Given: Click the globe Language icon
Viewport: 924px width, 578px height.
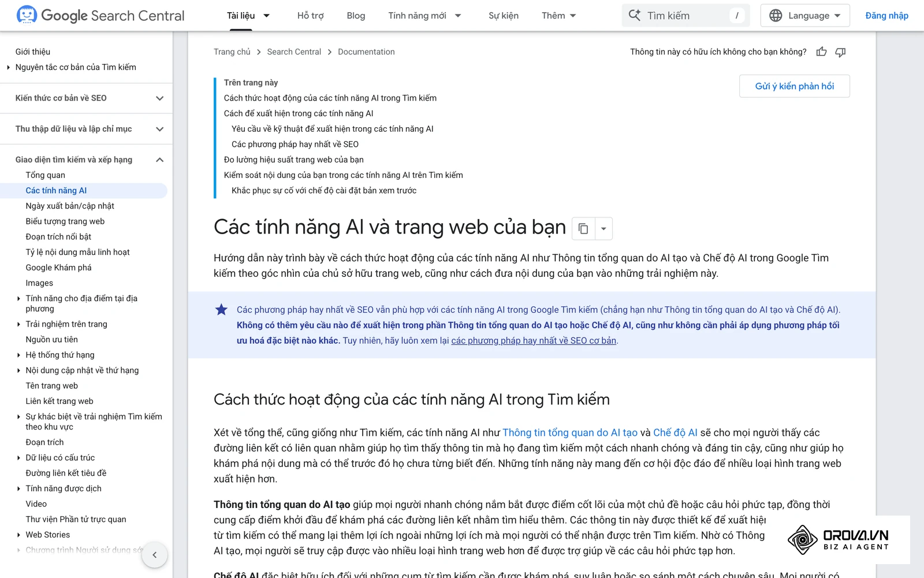Looking at the screenshot, I should (x=776, y=16).
